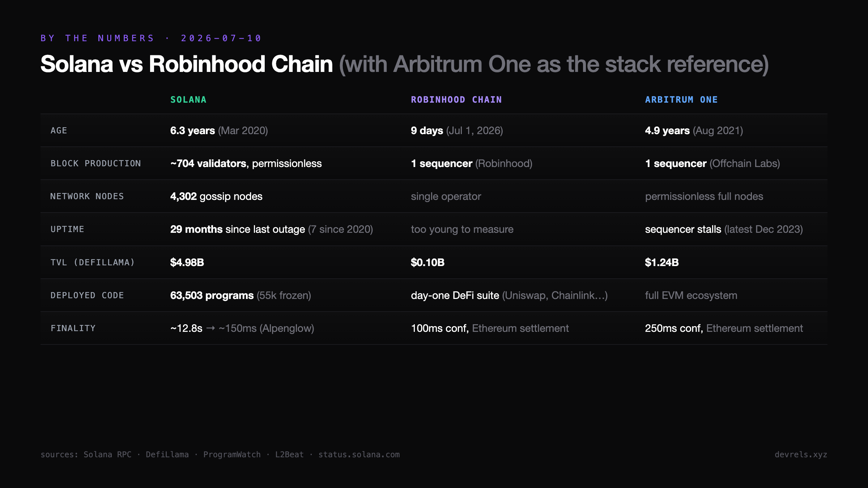Click '~704 validators, permissionless'
Screen dimensions: 868x488
[246, 163]
